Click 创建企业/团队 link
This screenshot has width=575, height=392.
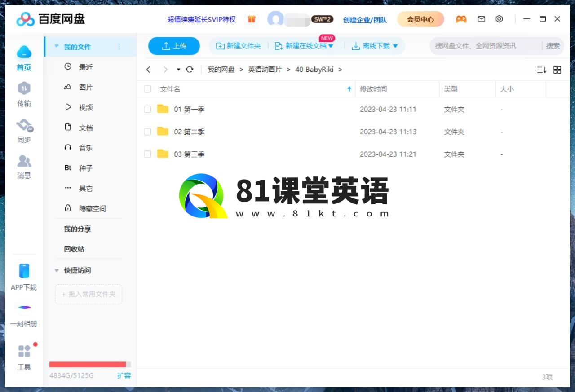click(x=365, y=20)
